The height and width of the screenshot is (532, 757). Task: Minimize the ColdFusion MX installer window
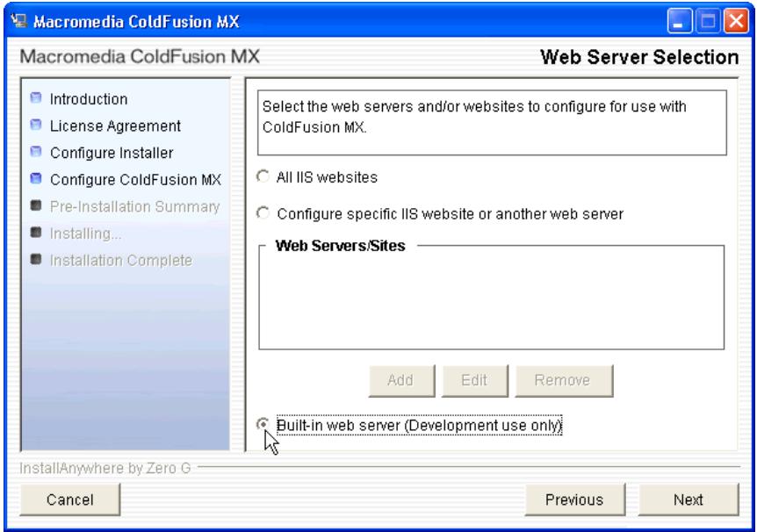coord(679,21)
